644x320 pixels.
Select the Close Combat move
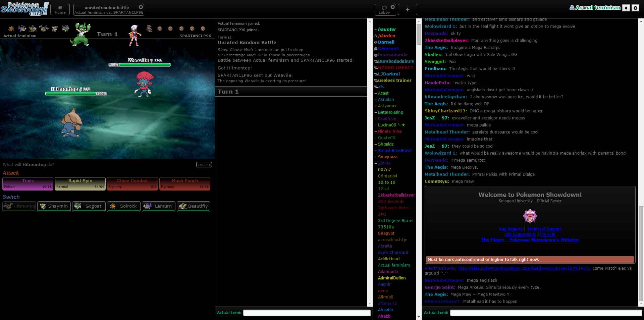pos(132,183)
